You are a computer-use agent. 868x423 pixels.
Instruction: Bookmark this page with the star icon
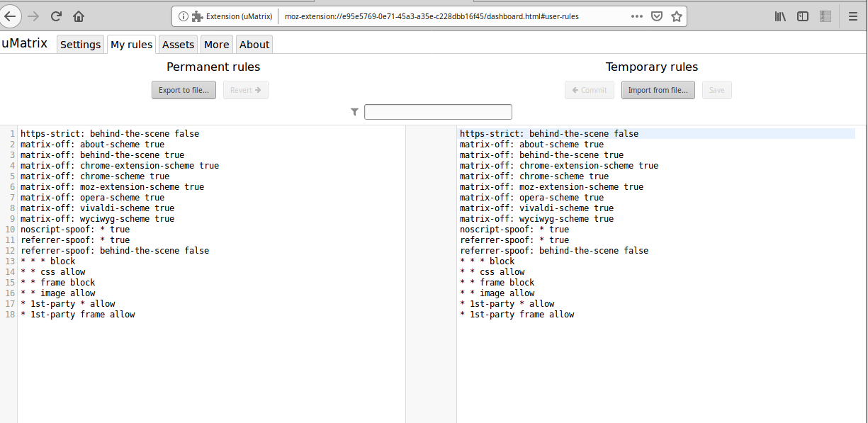click(676, 16)
